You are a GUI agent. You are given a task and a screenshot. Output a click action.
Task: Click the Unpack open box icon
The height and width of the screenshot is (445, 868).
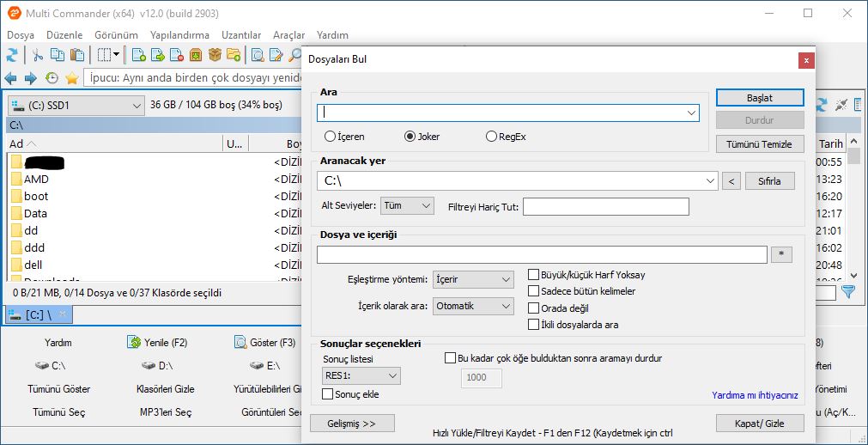215,55
